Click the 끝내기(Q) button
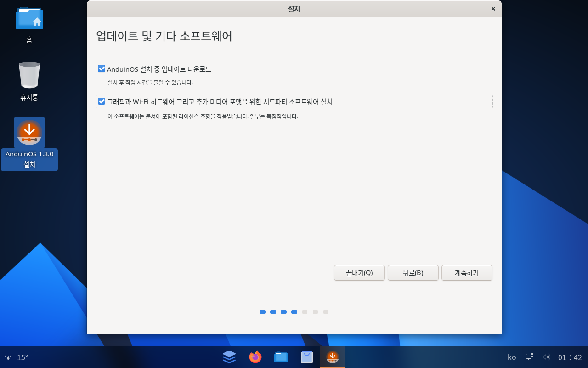This screenshot has width=588, height=368. 359,273
